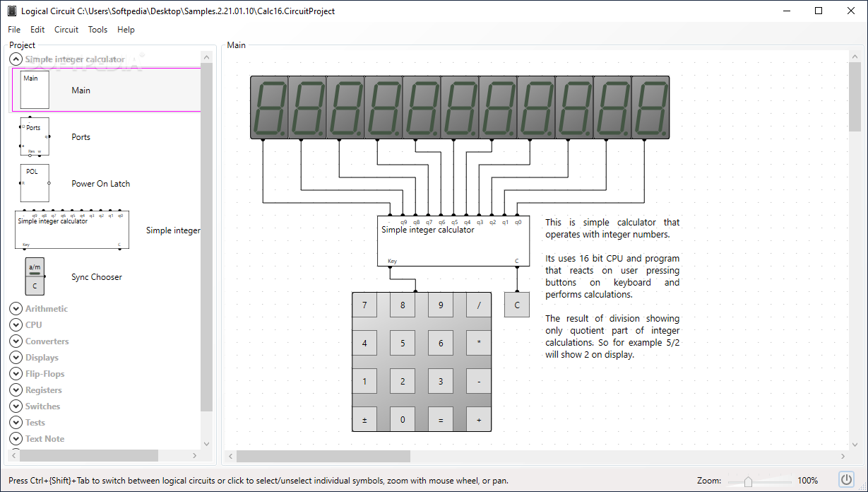Image resolution: width=868 pixels, height=492 pixels.
Task: Click the plus key on keypad
Action: (479, 420)
